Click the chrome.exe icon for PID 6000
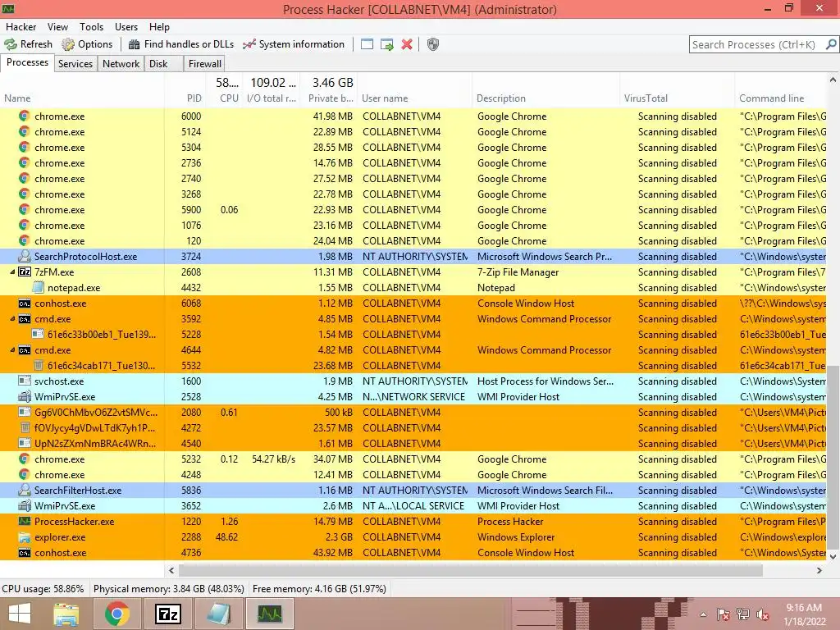The width and height of the screenshot is (840, 630). 24,116
